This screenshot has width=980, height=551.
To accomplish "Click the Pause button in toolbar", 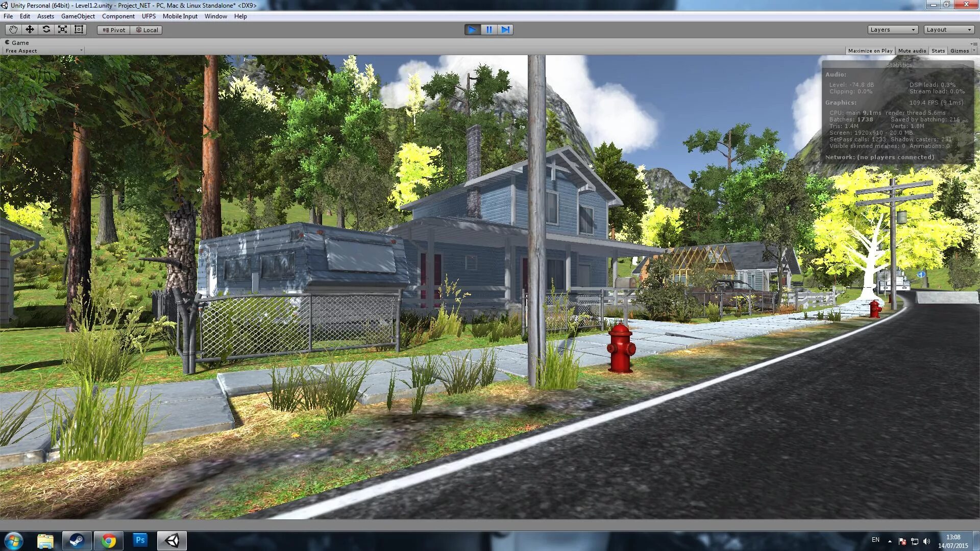I will click(488, 29).
